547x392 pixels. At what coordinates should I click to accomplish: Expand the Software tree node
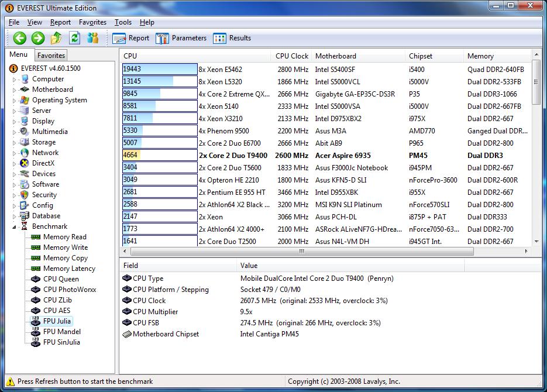[x=14, y=185]
